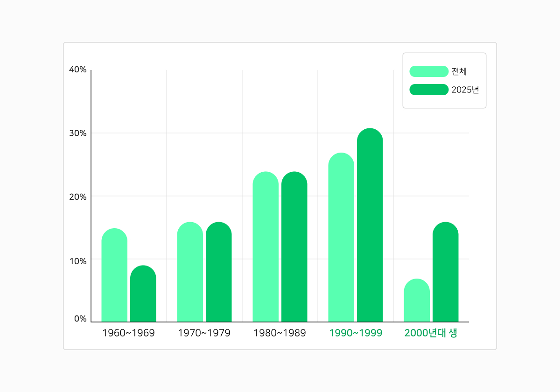
Task: Click the 40% y-axis label
Action: [x=77, y=70]
